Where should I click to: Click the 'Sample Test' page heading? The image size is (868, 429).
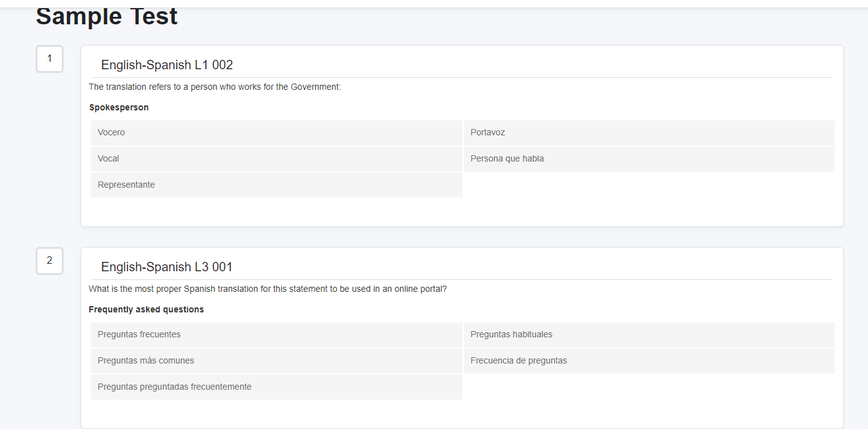pyautogui.click(x=107, y=17)
